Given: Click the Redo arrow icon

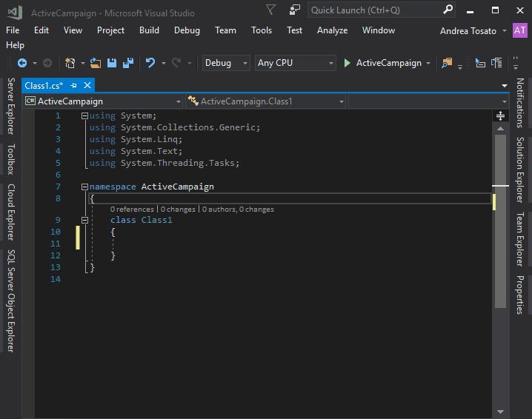Looking at the screenshot, I should pos(176,63).
